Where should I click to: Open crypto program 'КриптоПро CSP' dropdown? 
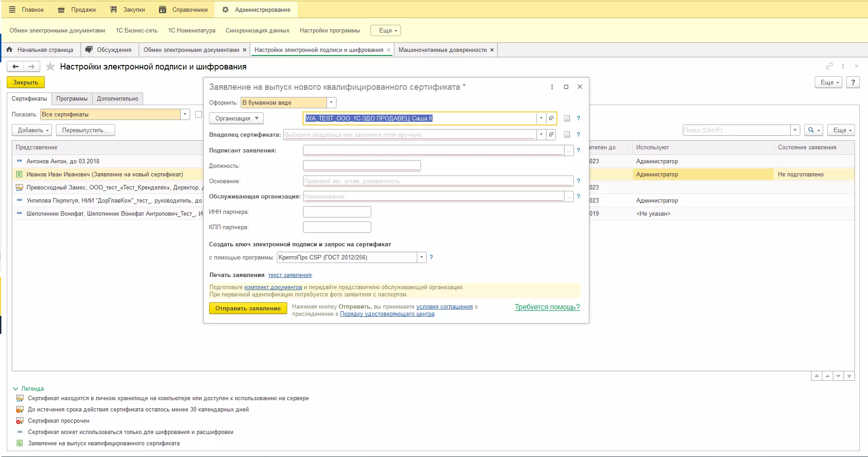point(421,257)
